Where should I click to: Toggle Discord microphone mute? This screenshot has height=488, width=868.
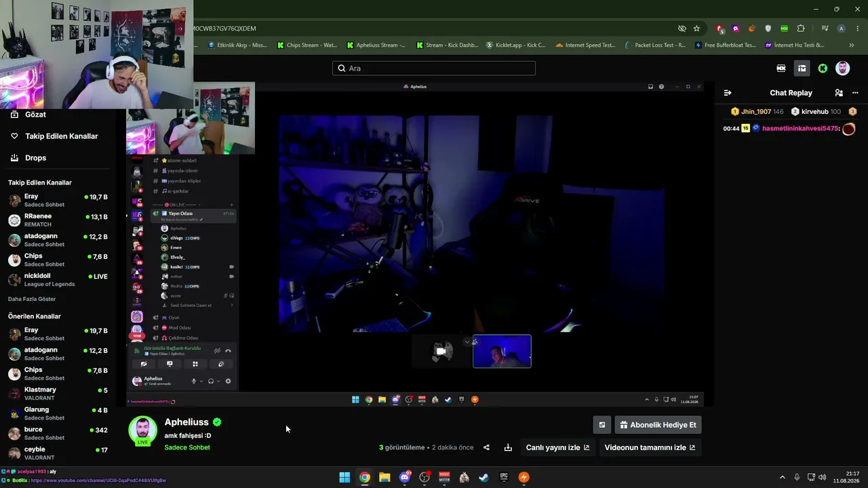pos(194,381)
